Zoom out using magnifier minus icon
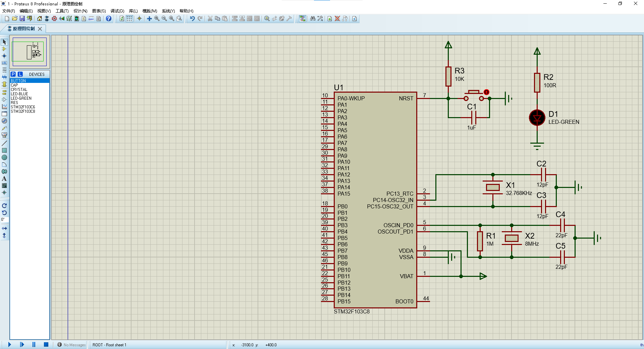 click(x=164, y=19)
